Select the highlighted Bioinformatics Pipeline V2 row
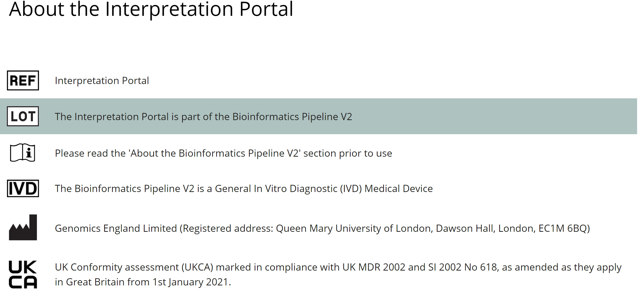Screen dimensions: 644x298 click(x=319, y=116)
